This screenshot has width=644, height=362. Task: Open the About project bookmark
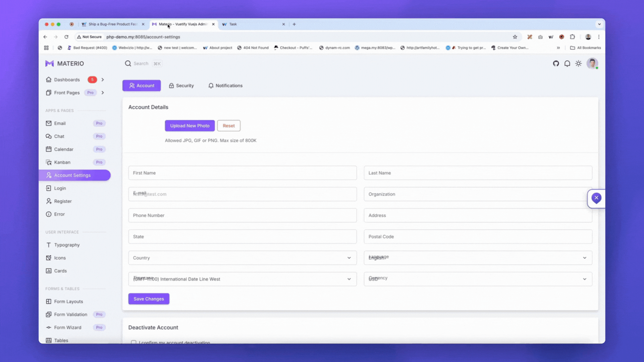click(218, 48)
